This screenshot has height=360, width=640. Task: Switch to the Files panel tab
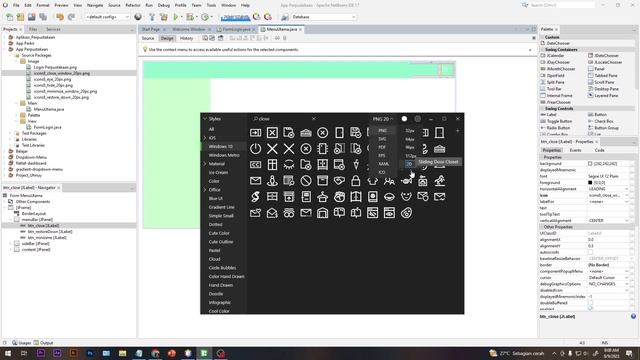click(33, 29)
